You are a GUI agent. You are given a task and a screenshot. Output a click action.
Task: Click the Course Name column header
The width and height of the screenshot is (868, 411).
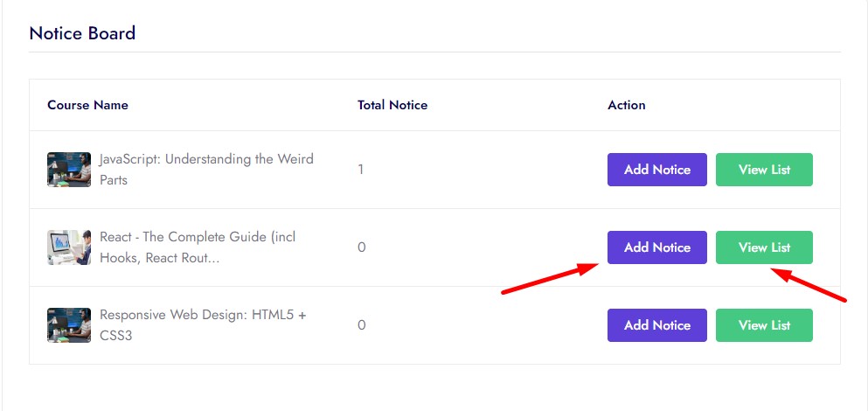(87, 105)
